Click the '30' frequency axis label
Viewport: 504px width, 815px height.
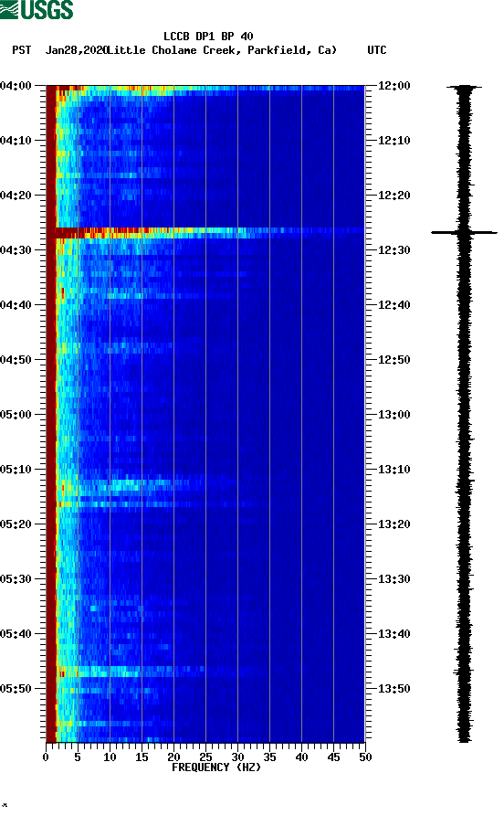(237, 757)
